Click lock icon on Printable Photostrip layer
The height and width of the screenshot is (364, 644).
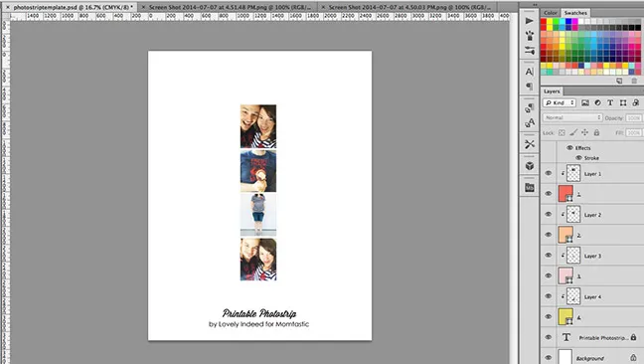point(634,337)
